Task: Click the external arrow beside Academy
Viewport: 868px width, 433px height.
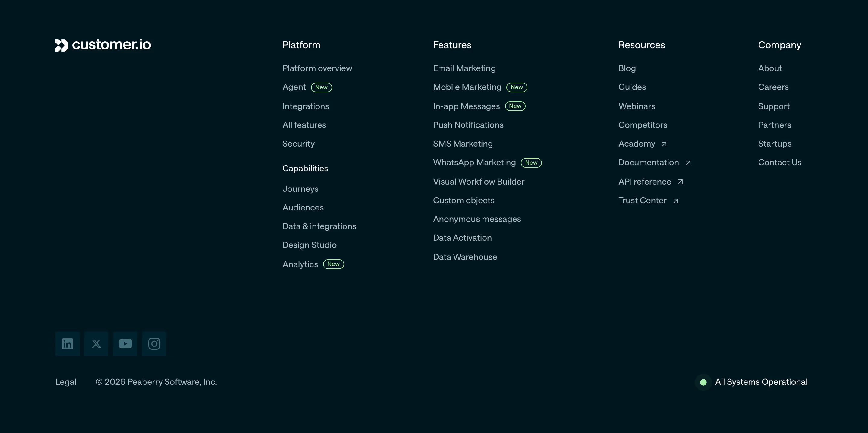Action: [x=664, y=144]
